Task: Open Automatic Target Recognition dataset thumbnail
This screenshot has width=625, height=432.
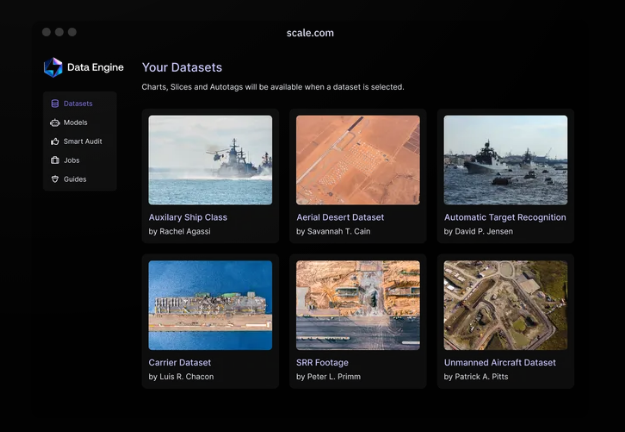Action: (505, 160)
